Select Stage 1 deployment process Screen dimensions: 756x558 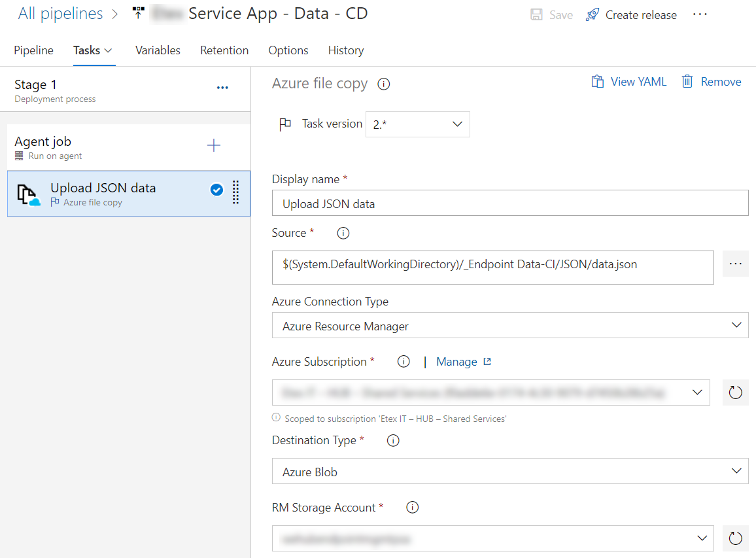[125, 90]
